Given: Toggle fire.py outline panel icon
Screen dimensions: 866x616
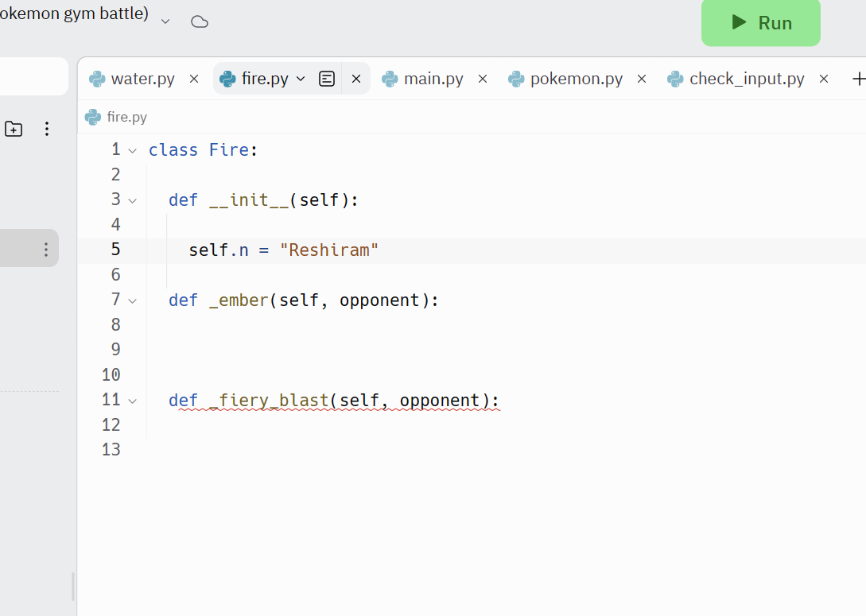Looking at the screenshot, I should 327,79.
